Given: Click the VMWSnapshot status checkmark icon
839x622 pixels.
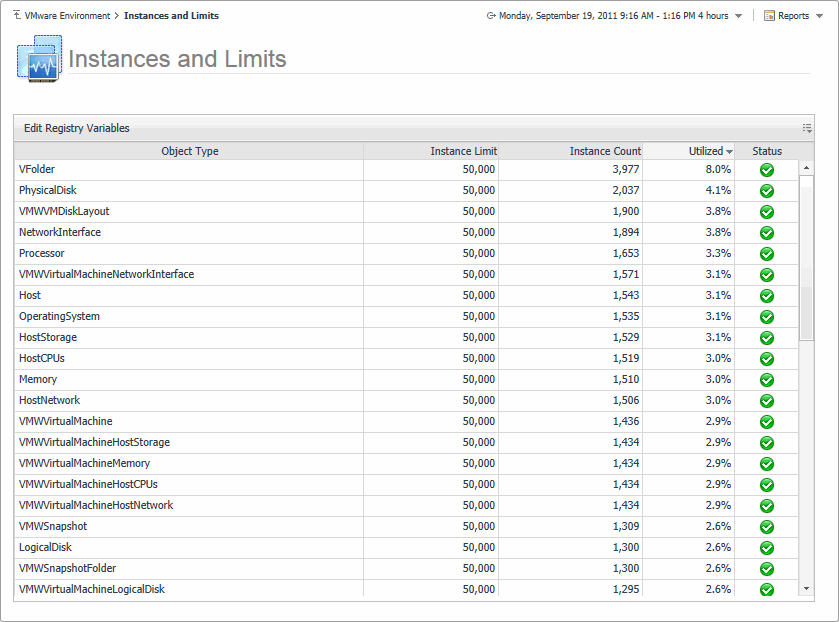Looking at the screenshot, I should pos(767,527).
